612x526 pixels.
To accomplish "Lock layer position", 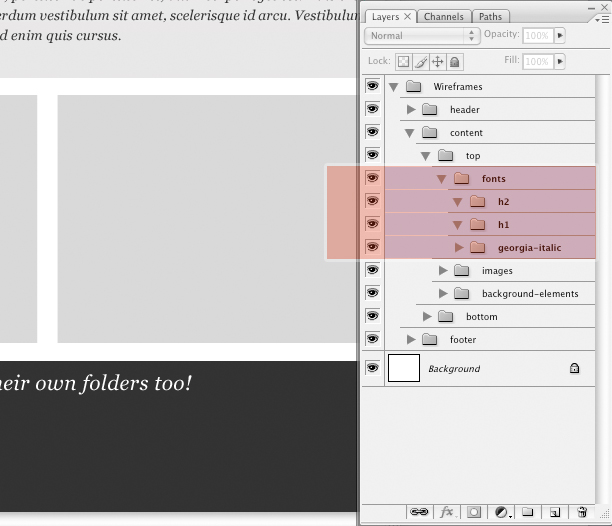I will coord(438,62).
